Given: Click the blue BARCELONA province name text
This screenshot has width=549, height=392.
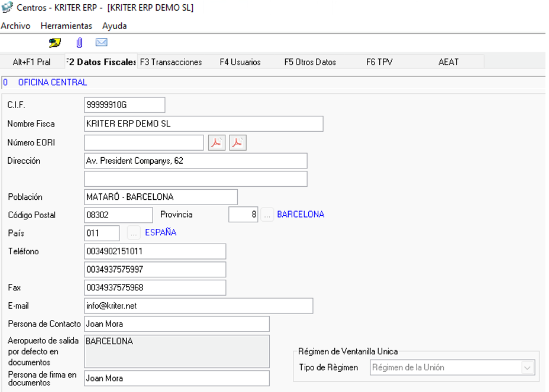Looking at the screenshot, I should pos(301,214).
